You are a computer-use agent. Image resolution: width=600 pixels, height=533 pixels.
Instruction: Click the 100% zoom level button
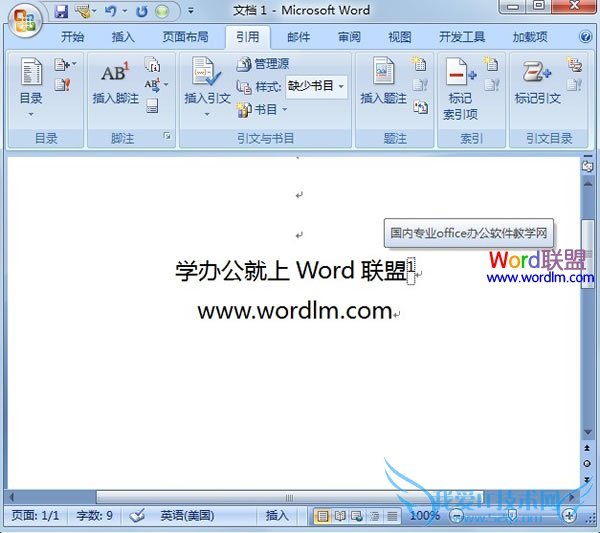click(x=424, y=516)
